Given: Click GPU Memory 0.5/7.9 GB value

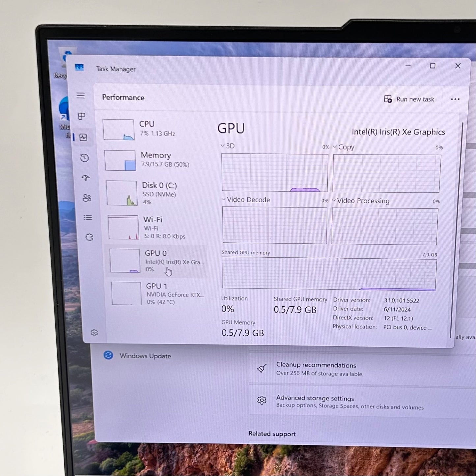Looking at the screenshot, I should tap(243, 333).
